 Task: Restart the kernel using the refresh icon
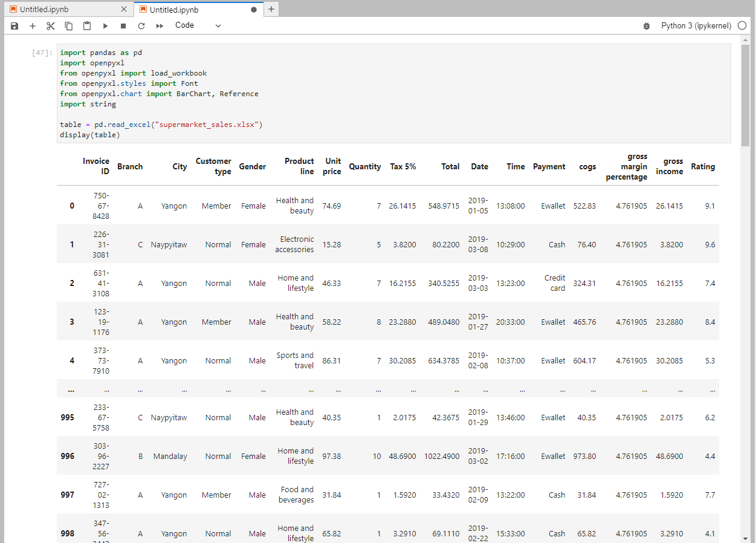click(141, 25)
